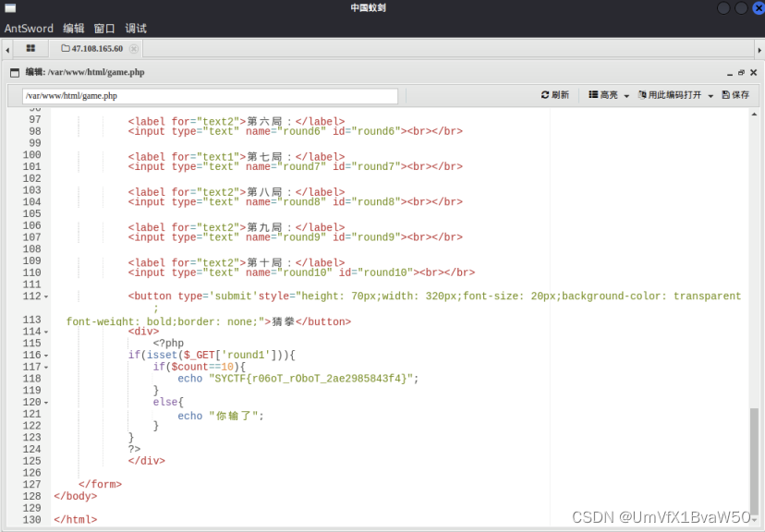This screenshot has width=765, height=532.
Task: Open the 调试 menu
Action: click(x=136, y=29)
